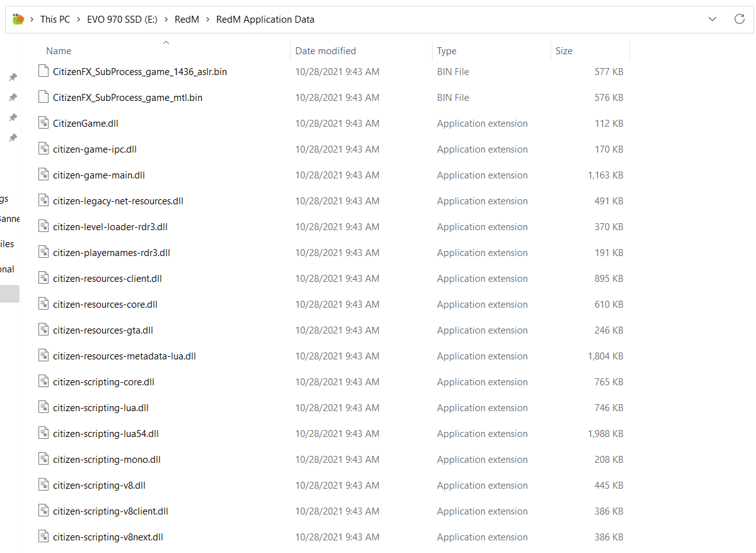
Task: Select file name citizen-scripting-core.dll
Action: click(103, 382)
